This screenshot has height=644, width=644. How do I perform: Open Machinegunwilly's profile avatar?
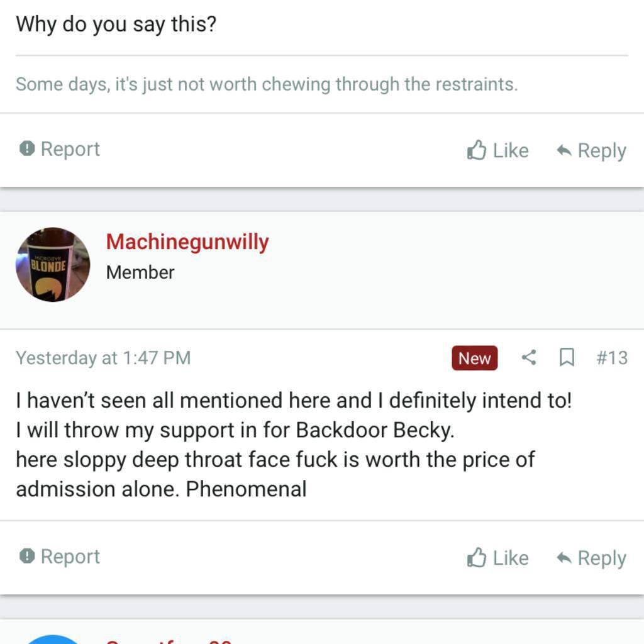[53, 265]
